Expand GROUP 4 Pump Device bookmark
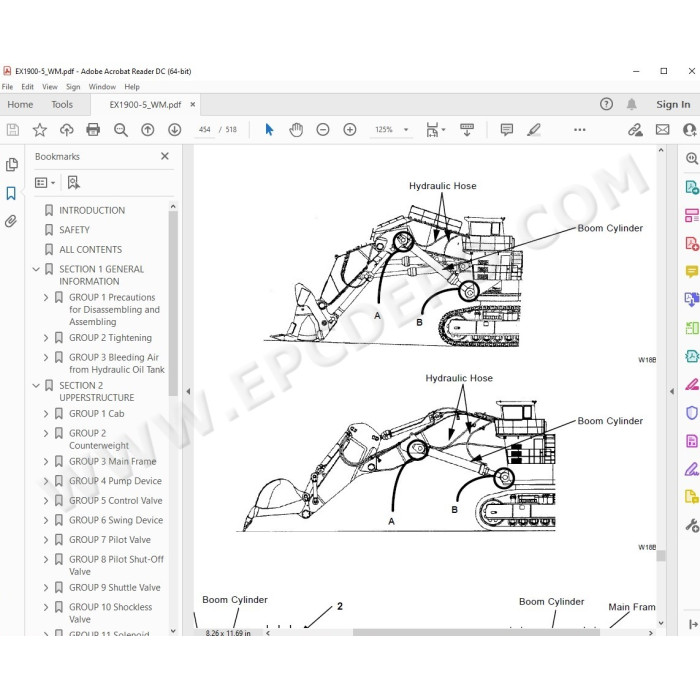The image size is (700, 700). [x=46, y=481]
